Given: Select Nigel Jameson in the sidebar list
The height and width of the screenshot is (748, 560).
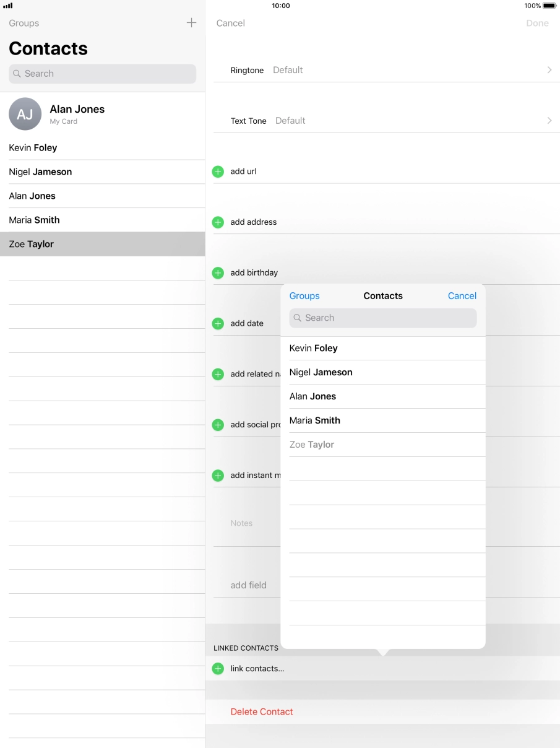Looking at the screenshot, I should 41,172.
